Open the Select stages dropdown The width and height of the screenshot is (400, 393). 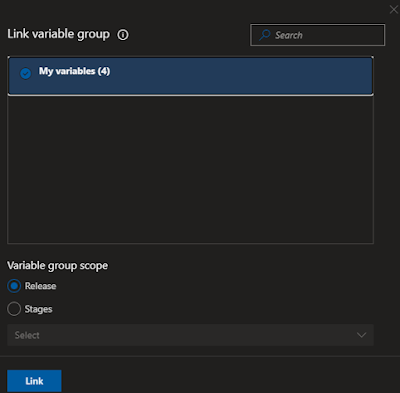[190, 335]
